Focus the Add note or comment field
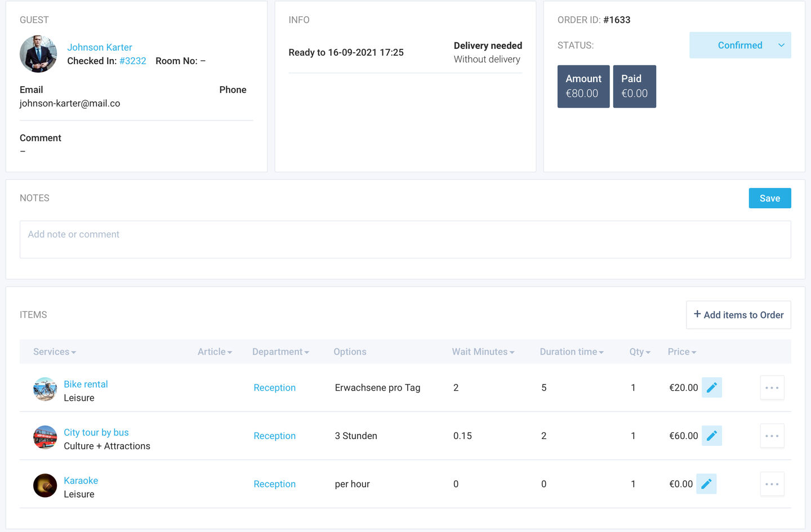Screen dimensions: 811x532 tap(405, 239)
